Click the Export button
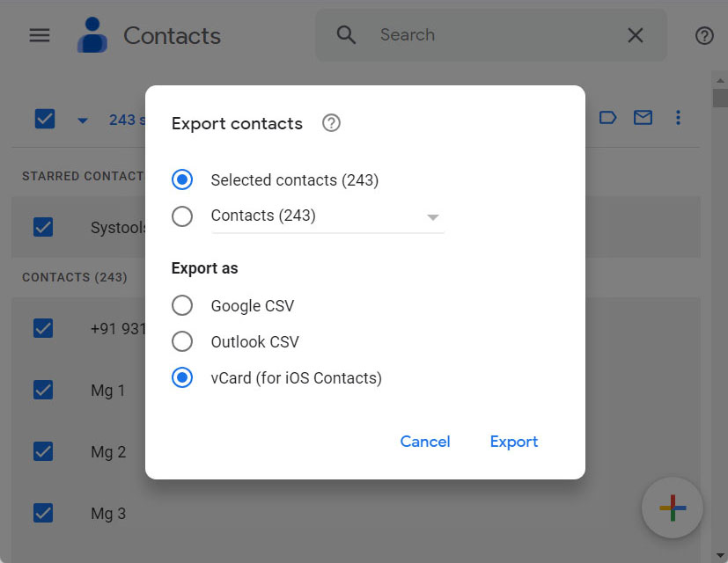The width and height of the screenshot is (728, 563). 514,442
